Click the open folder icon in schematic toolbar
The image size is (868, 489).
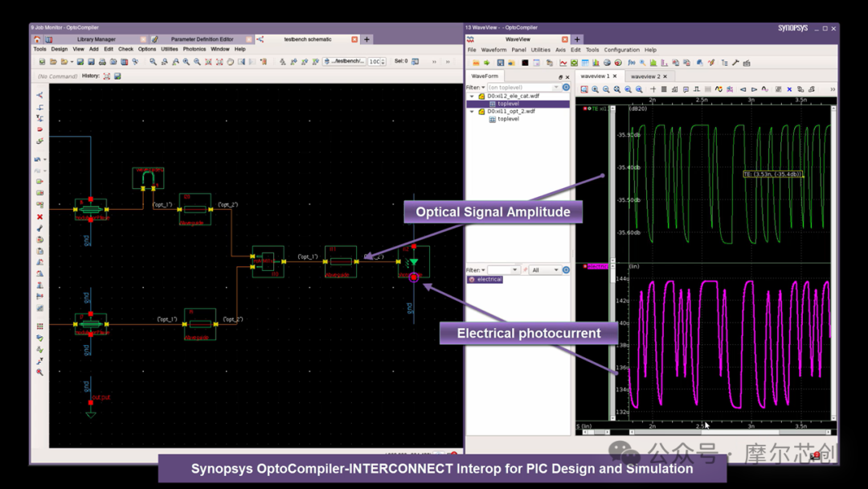tap(53, 61)
